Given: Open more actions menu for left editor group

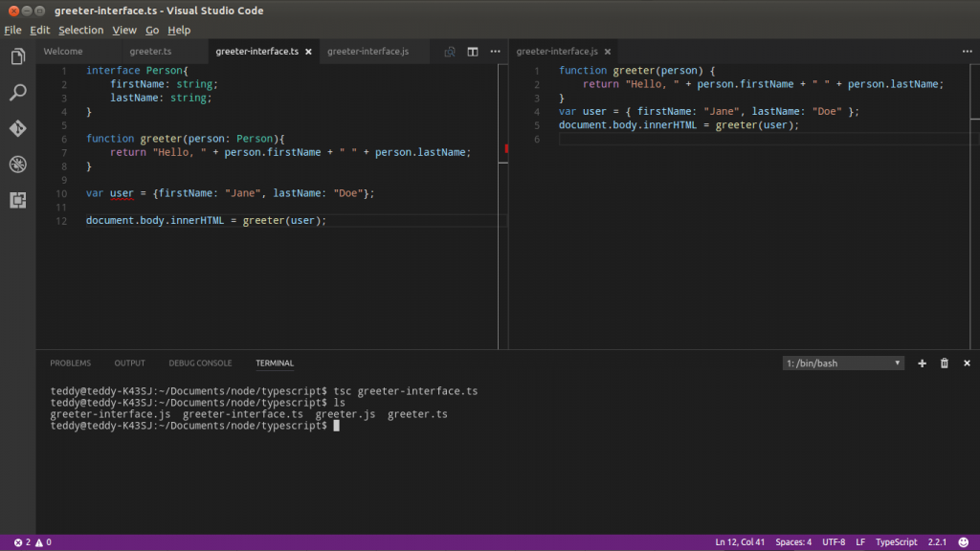Looking at the screenshot, I should click(x=495, y=52).
